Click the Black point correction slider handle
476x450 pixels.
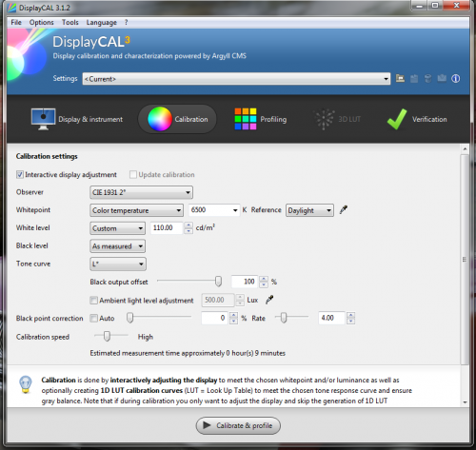tap(129, 318)
